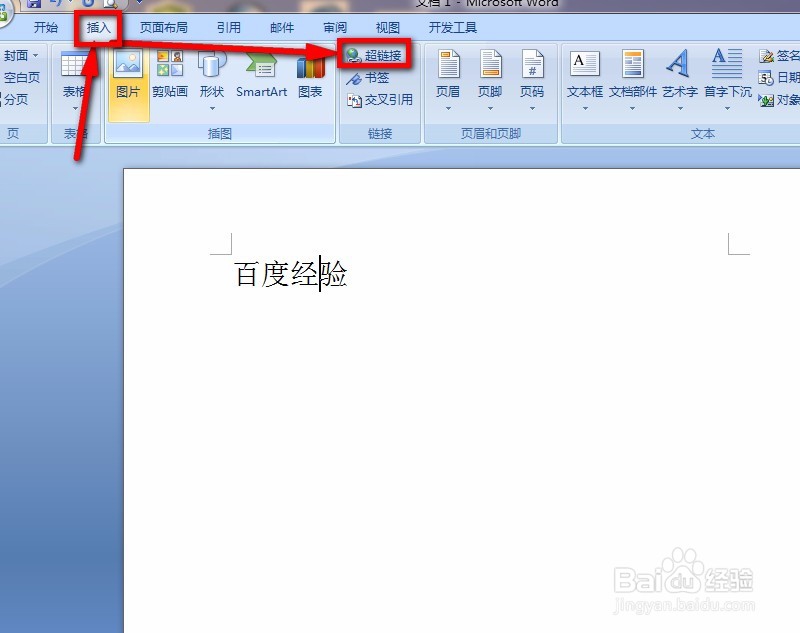Insert a 书签 (Bookmark)
Image resolution: width=800 pixels, height=633 pixels.
(374, 77)
